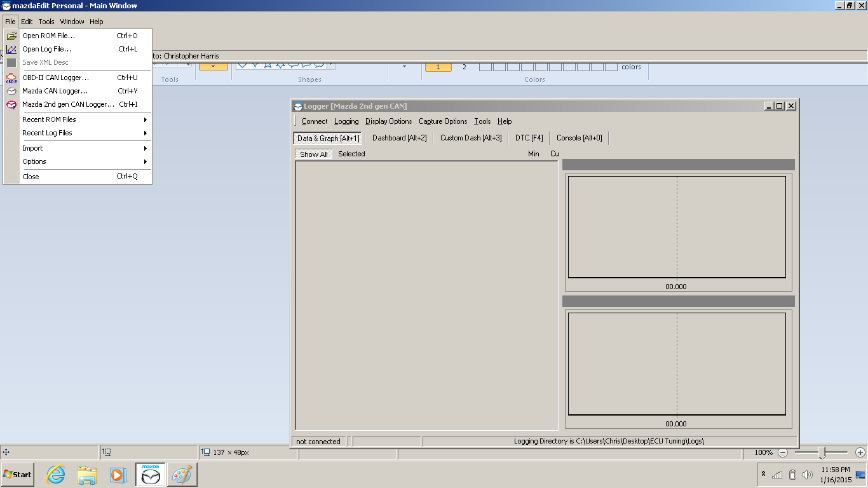Switch to the Data & Graph tab
868x488 pixels.
tap(328, 138)
